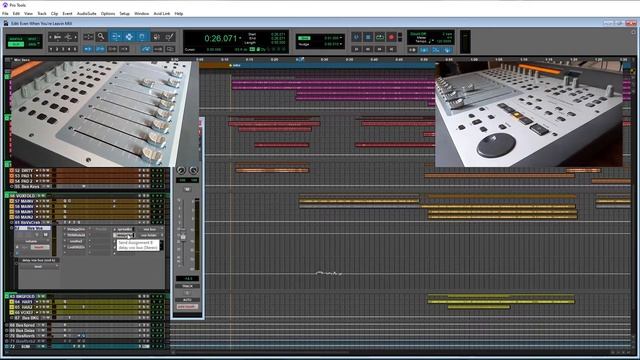This screenshot has height=360, width=640.
Task: Click horizontal zoom-out left arrow
Action: (51, 37)
